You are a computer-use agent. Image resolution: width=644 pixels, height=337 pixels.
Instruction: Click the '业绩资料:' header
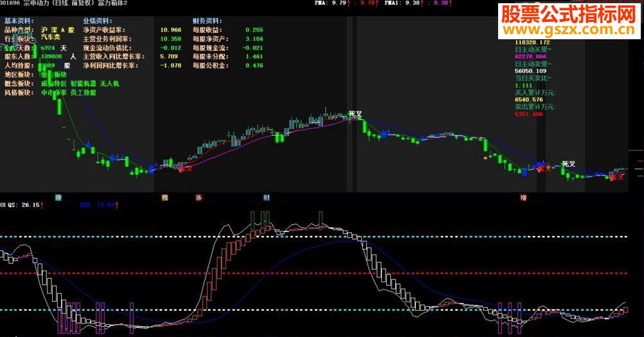pos(97,21)
